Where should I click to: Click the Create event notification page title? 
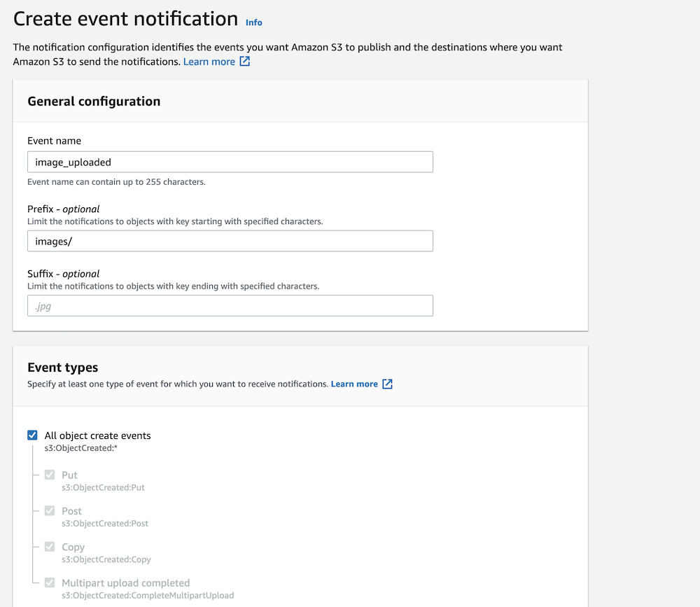(125, 18)
